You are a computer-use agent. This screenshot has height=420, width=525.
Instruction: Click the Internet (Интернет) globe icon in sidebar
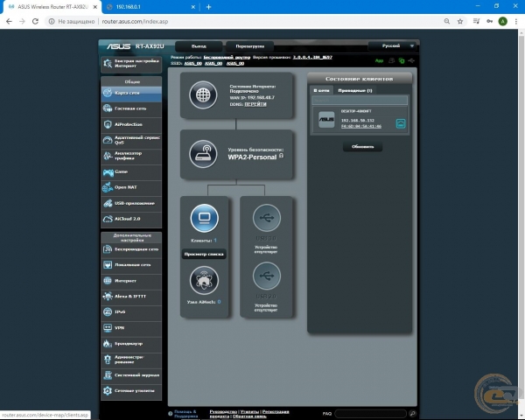(108, 281)
